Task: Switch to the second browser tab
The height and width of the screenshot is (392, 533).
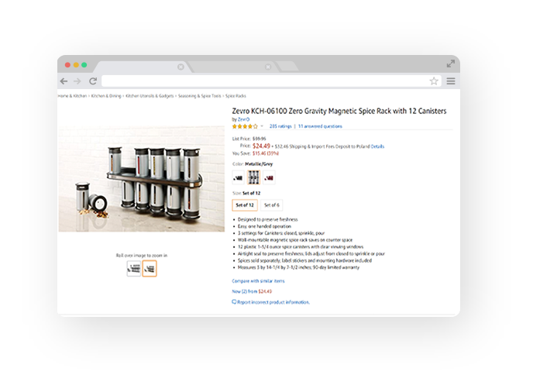Action: (x=231, y=67)
